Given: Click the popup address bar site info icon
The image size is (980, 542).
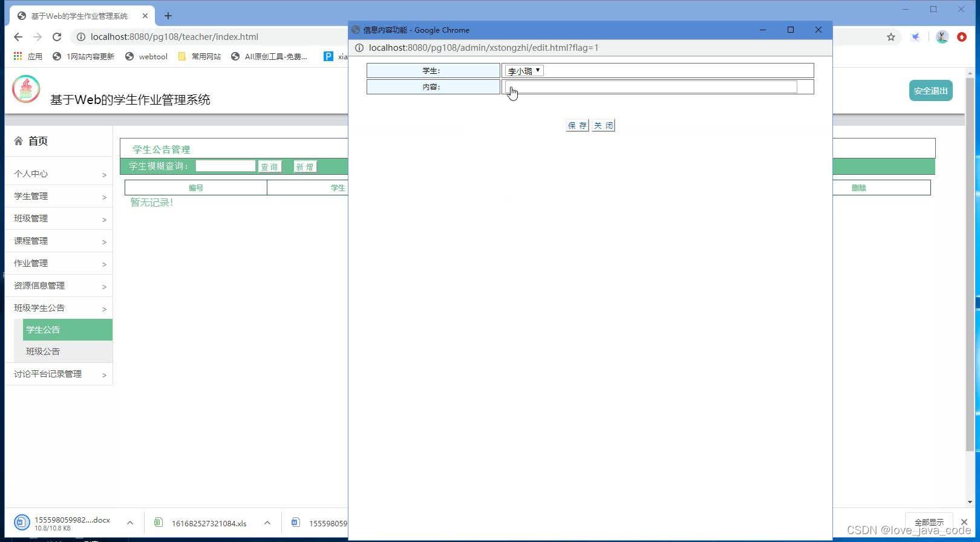Looking at the screenshot, I should point(359,48).
